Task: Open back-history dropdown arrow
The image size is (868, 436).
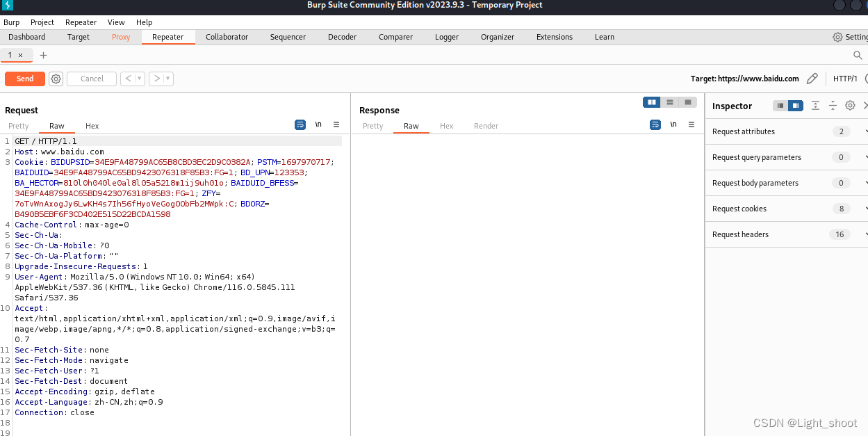Action: [140, 79]
